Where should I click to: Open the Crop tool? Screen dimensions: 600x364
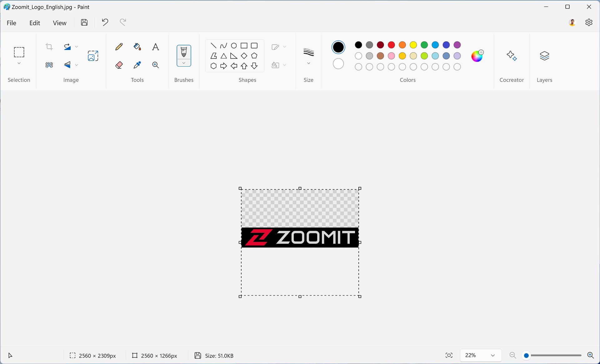click(49, 47)
